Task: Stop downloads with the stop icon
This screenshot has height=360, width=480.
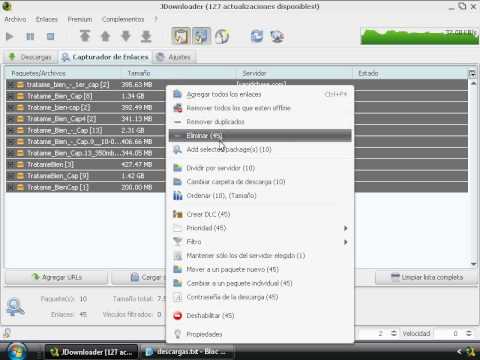Action: pyautogui.click(x=50, y=36)
